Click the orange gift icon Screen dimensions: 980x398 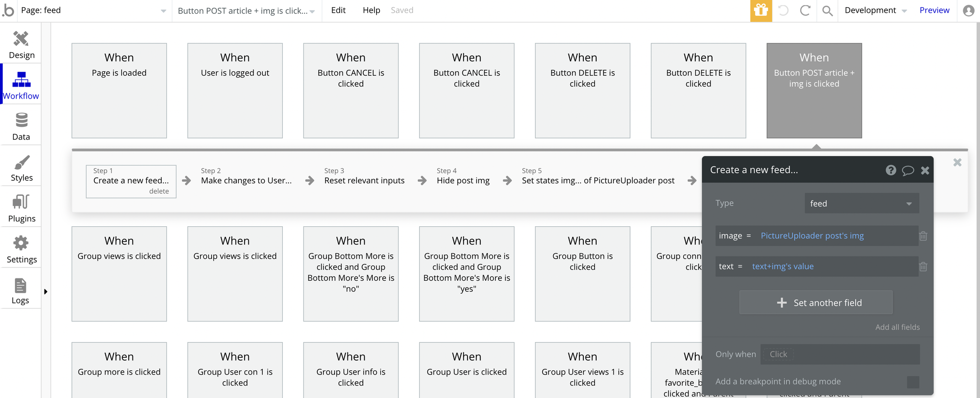point(761,11)
